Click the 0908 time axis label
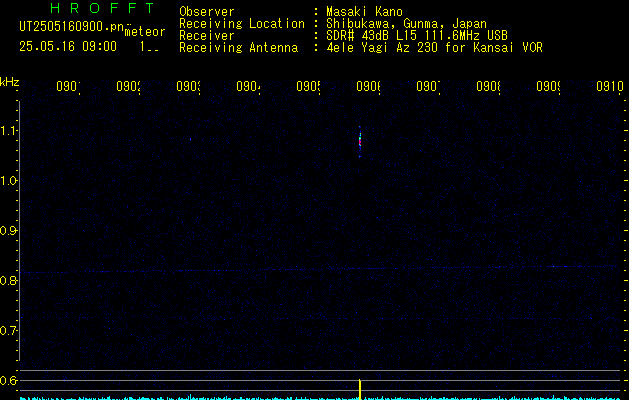The height and width of the screenshot is (400, 629). pyautogui.click(x=488, y=87)
